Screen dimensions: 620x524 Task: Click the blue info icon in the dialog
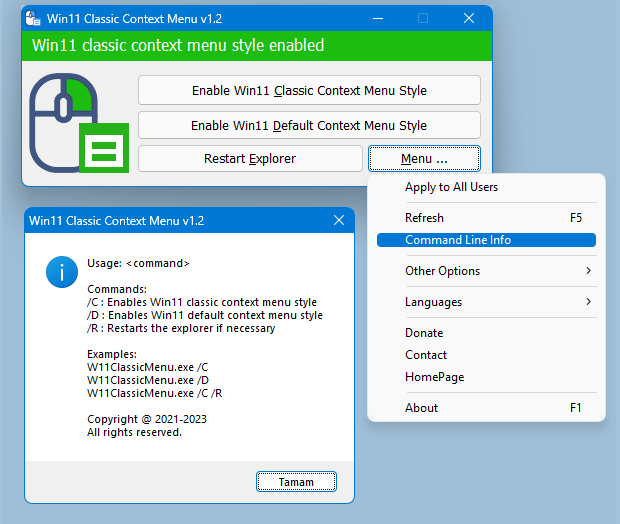point(62,272)
